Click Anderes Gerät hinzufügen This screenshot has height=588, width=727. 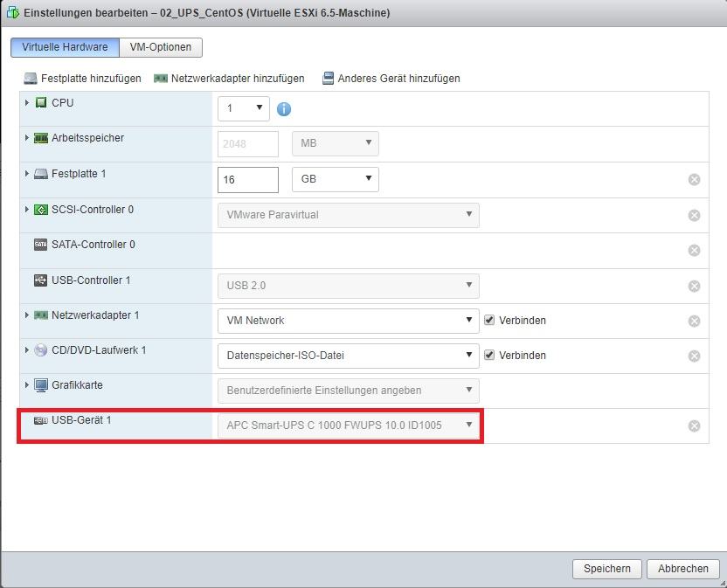point(391,79)
